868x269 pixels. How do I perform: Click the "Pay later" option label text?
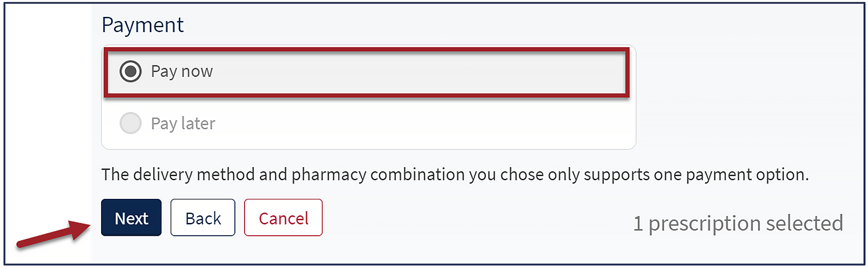click(183, 123)
